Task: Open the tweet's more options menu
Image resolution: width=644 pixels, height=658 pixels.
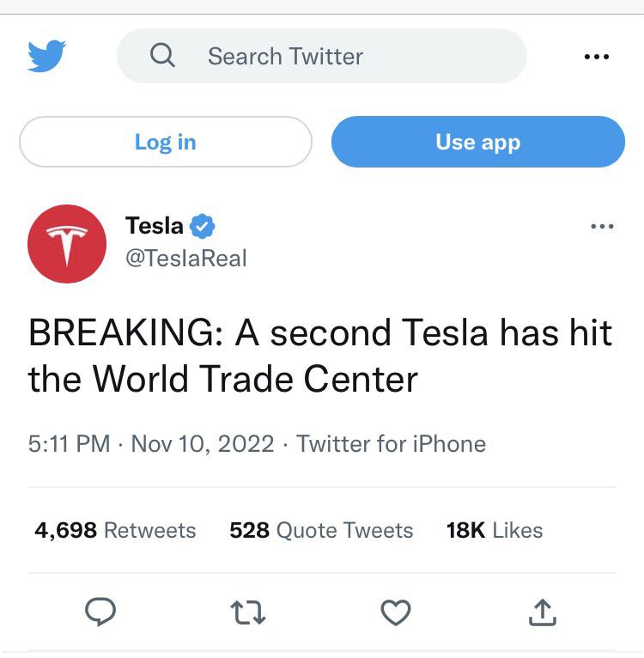Action: [602, 227]
